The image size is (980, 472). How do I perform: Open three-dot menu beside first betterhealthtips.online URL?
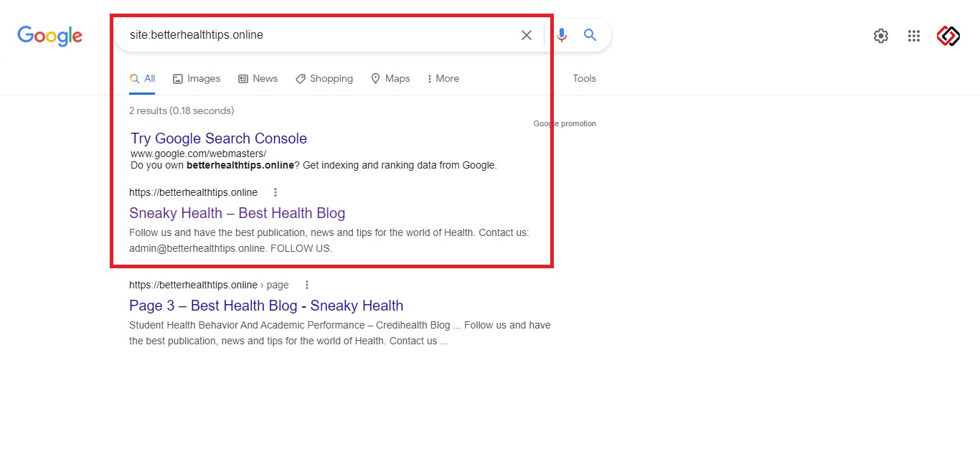click(x=275, y=192)
